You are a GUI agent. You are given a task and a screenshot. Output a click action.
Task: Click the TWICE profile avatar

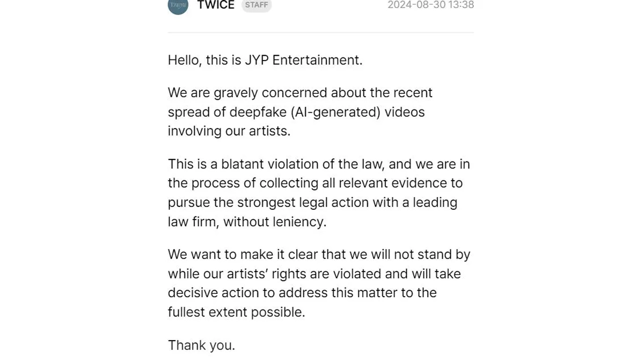pyautogui.click(x=178, y=5)
